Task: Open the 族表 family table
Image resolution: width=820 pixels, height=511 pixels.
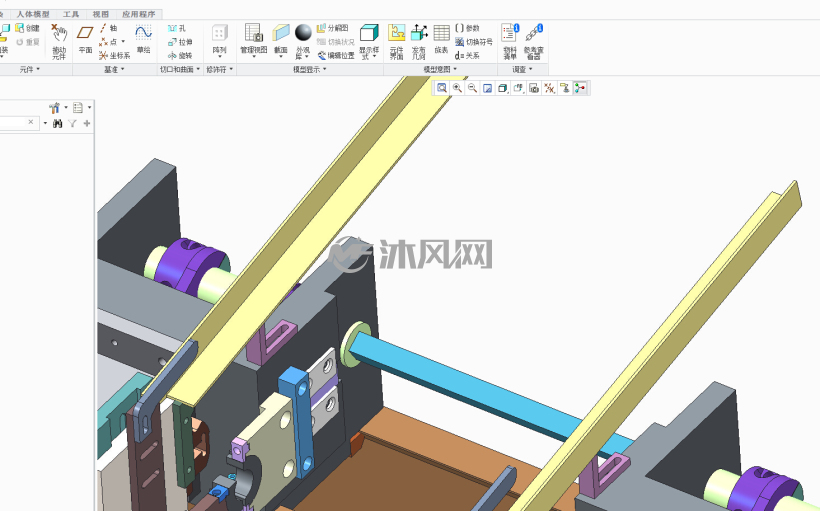Action: (441, 40)
